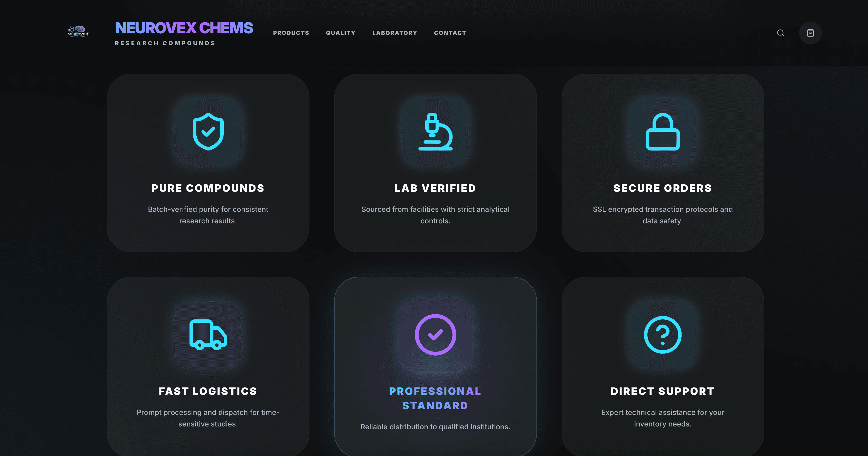Select the Professional Standard heading
Viewport: 868px width, 456px height.
pyautogui.click(x=435, y=398)
